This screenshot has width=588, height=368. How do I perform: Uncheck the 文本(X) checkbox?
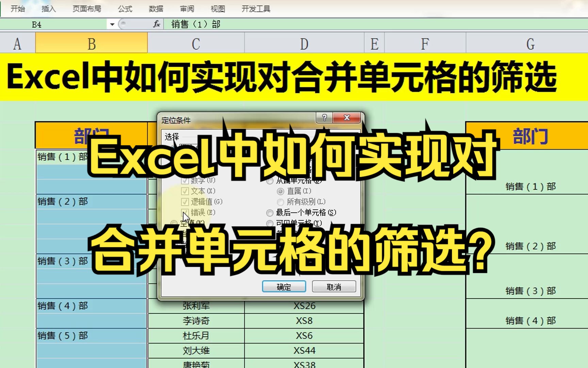click(x=184, y=191)
